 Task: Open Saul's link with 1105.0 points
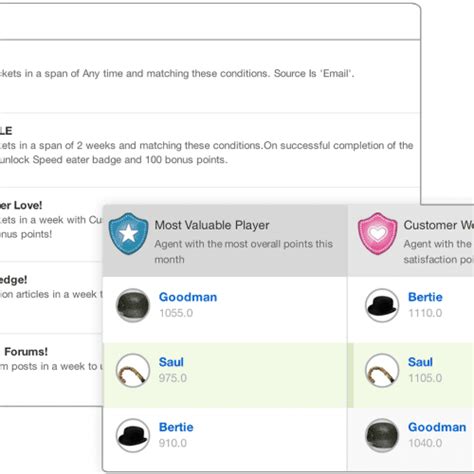coord(420,362)
